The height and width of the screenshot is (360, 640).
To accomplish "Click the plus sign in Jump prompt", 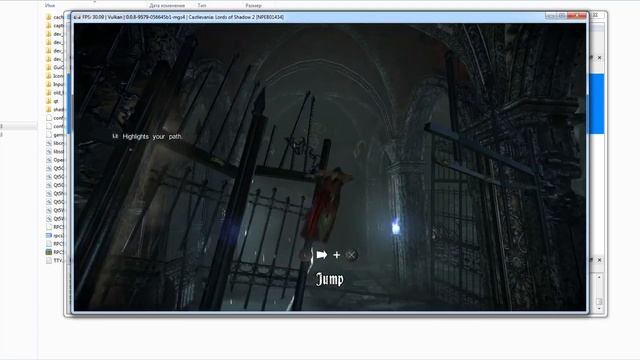I will tap(336, 255).
